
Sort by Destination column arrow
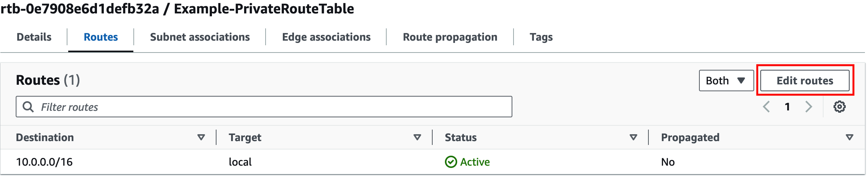point(201,137)
